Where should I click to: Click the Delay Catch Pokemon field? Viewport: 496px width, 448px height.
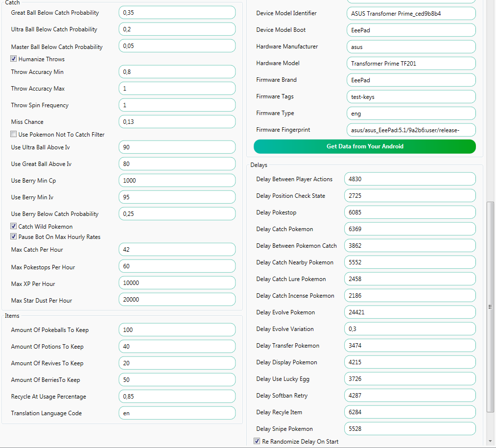410,229
